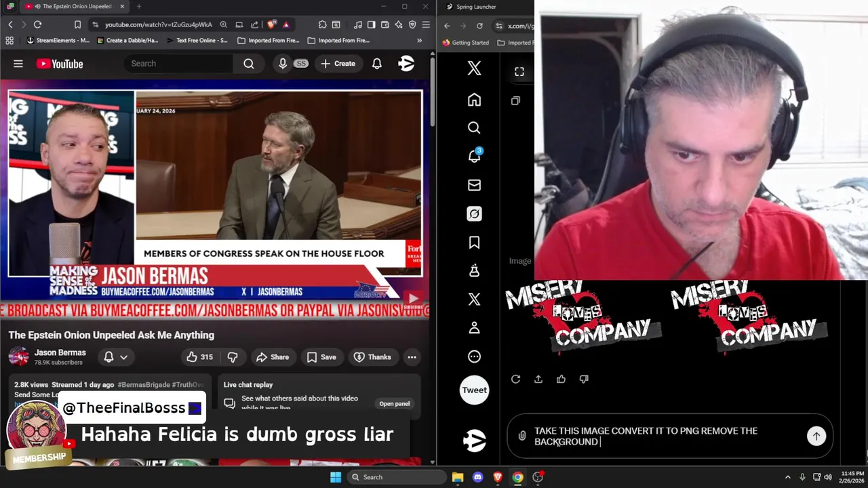Toggle Brave sidebar panel

click(x=372, y=25)
